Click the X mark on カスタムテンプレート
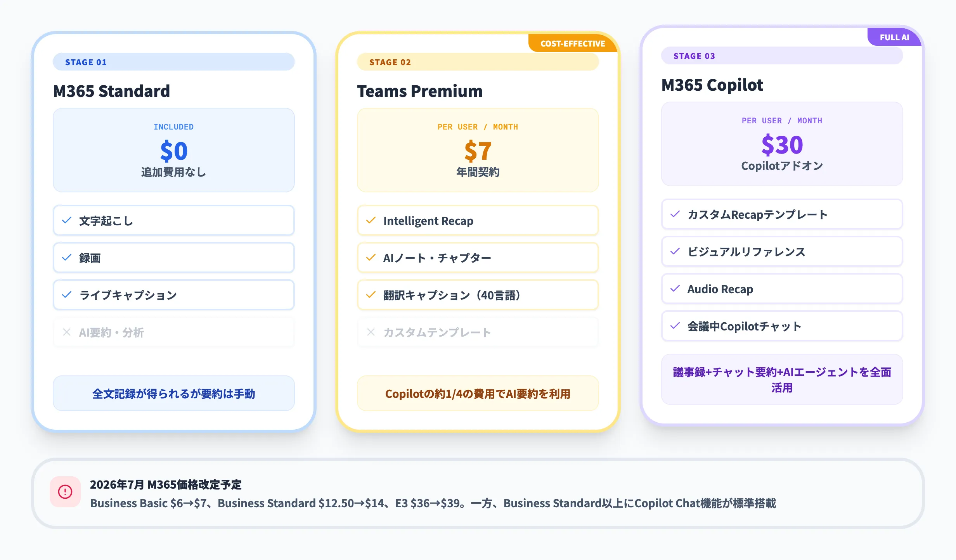Screen dimensions: 956x560 tap(371, 332)
